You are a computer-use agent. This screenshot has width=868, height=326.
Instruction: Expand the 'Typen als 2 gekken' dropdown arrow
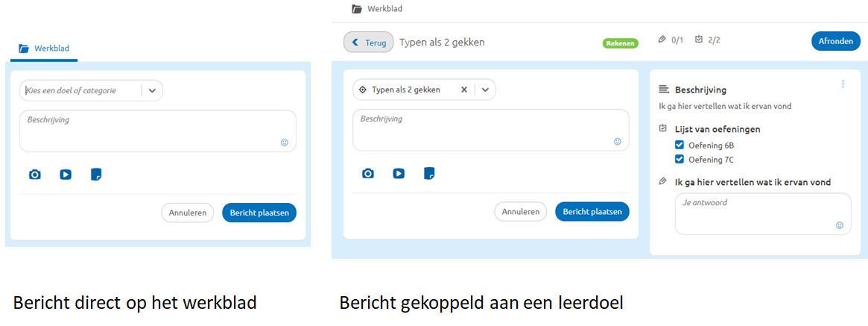coord(485,90)
